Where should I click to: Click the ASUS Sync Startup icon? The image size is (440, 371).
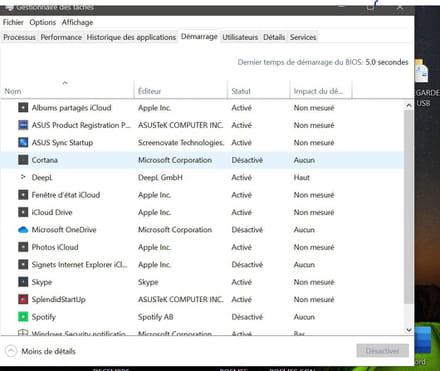23,142
